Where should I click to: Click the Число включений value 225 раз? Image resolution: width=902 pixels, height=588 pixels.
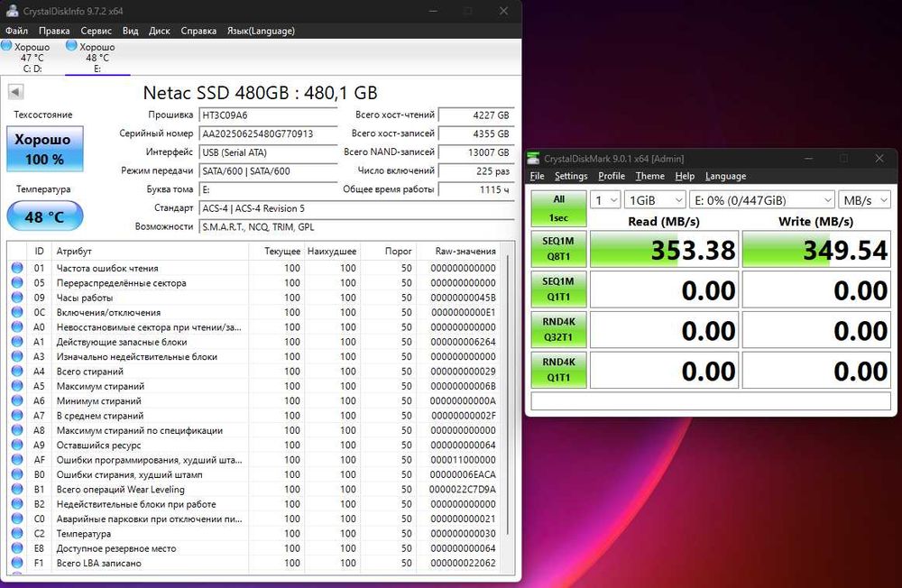click(475, 170)
